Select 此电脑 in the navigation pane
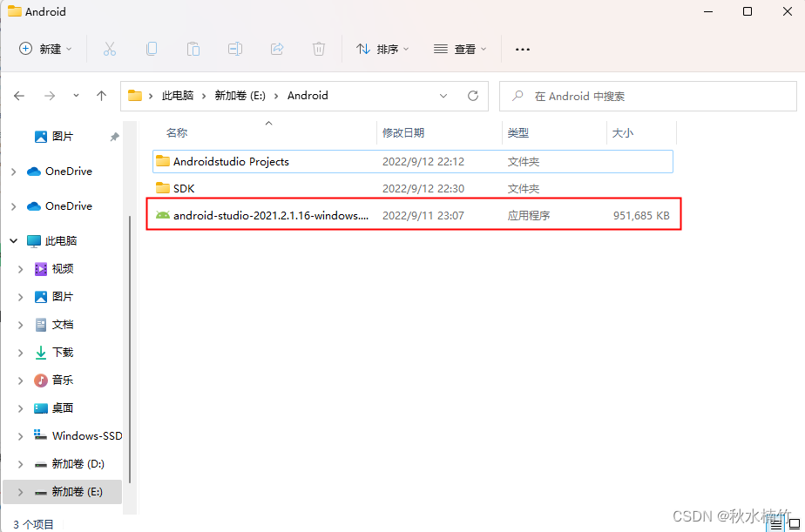Screen dimensions: 805x532 (61, 240)
